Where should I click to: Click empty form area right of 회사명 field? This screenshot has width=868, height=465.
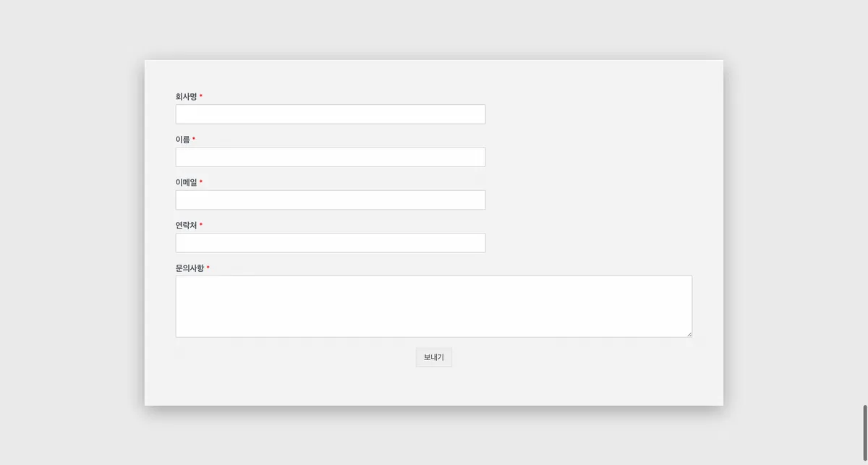click(x=600, y=114)
